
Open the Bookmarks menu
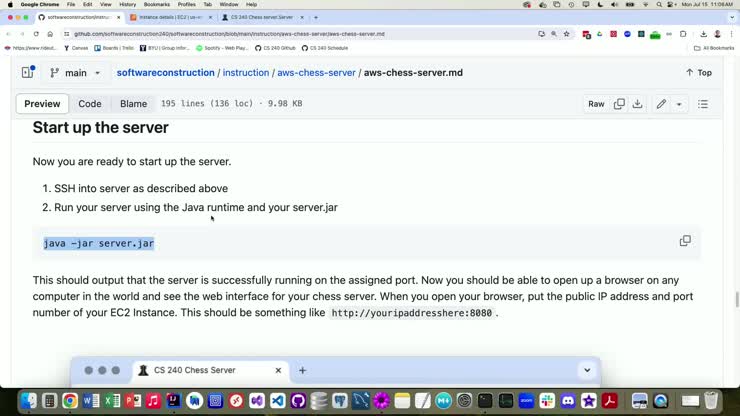156,4
